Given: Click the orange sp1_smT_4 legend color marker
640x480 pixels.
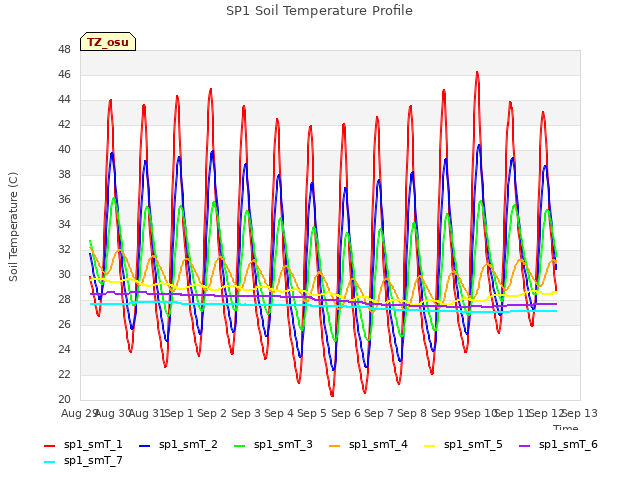Looking at the screenshot, I should point(334,446).
